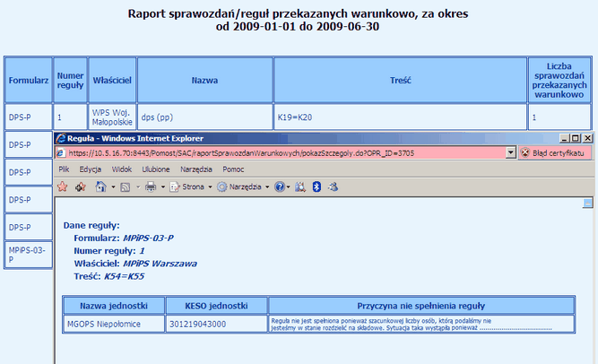Click the Home page icon
The image size is (598, 364).
(x=101, y=186)
